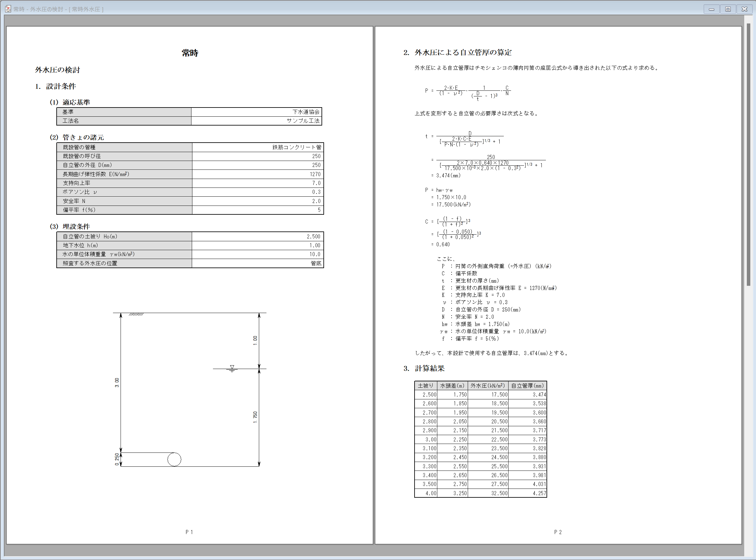This screenshot has height=560, width=756.
Task: Click the 32.500 external pressure cell
Action: point(488,493)
